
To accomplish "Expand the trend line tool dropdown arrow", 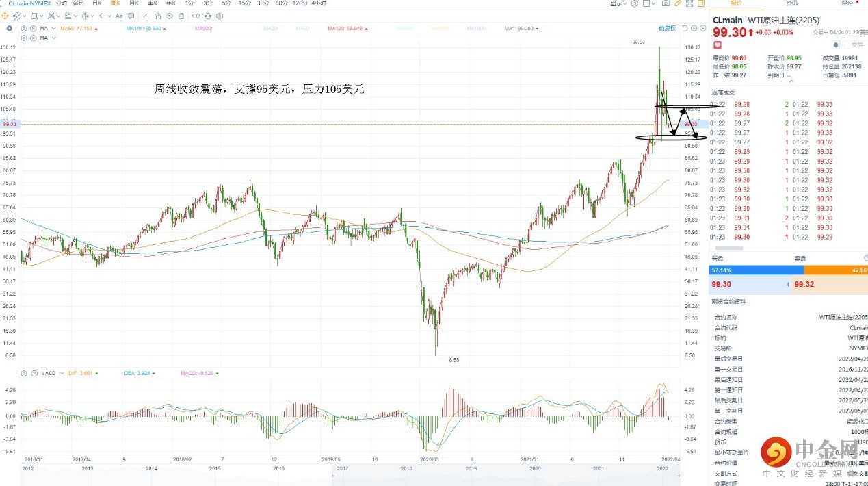I will click(x=24, y=16).
